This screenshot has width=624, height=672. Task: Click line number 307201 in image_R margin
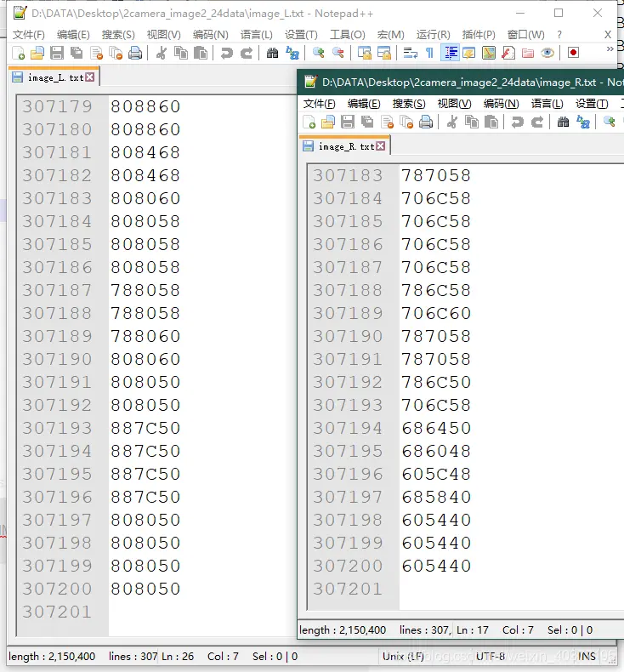(x=348, y=589)
